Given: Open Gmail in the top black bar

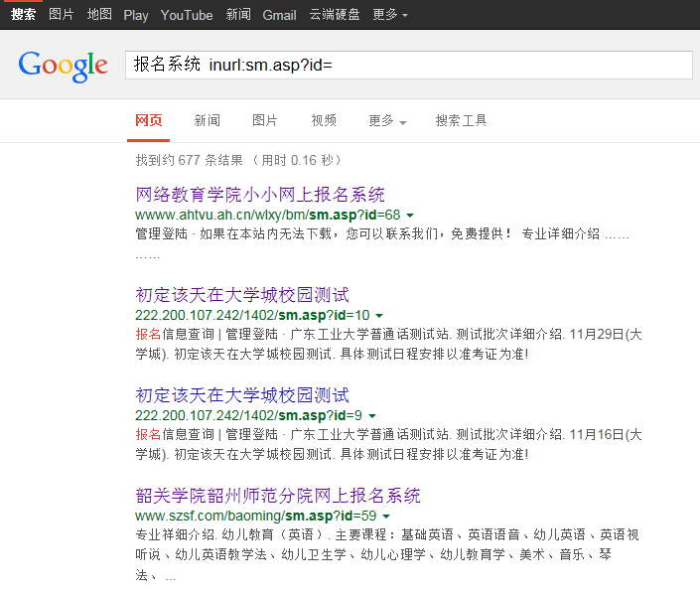Looking at the screenshot, I should (279, 15).
